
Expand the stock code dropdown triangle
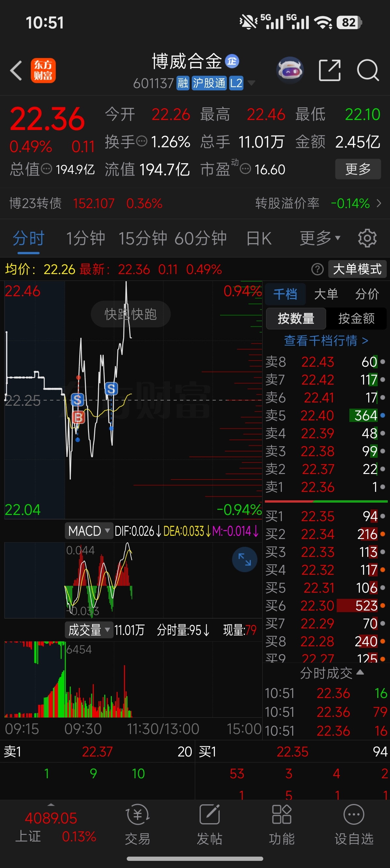(x=251, y=83)
